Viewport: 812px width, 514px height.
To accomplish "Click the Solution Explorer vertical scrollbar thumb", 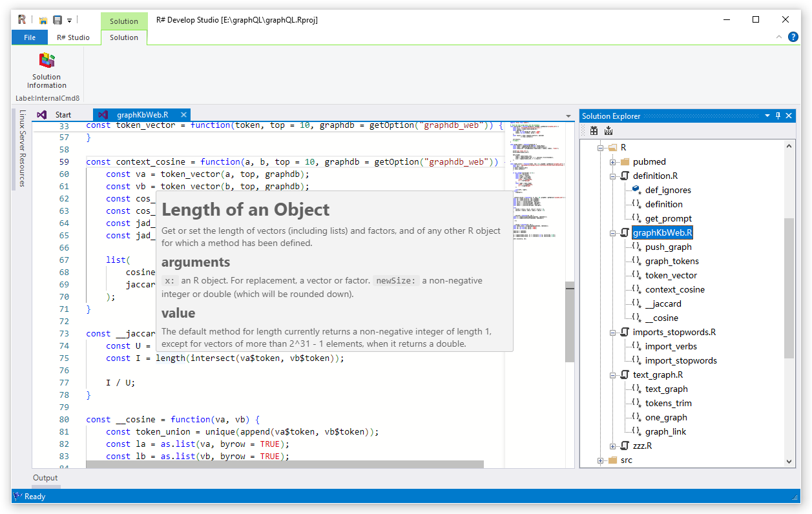I will coord(789,287).
